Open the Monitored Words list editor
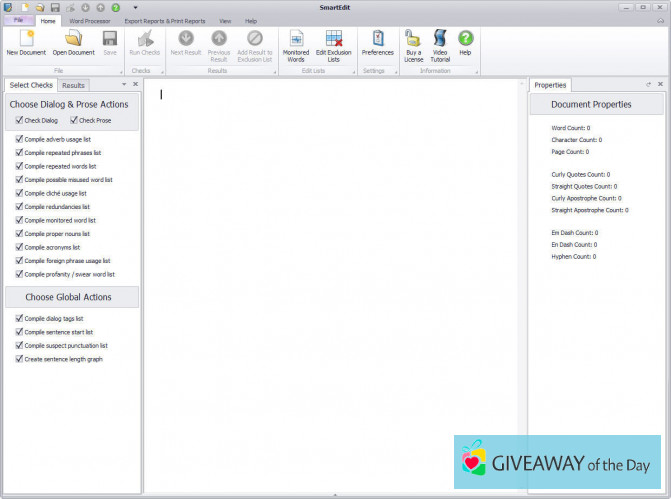671x499 pixels. (296, 39)
